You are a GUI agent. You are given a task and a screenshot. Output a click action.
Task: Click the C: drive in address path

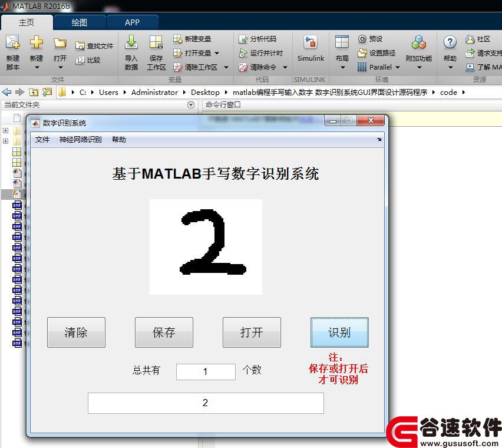pyautogui.click(x=82, y=92)
